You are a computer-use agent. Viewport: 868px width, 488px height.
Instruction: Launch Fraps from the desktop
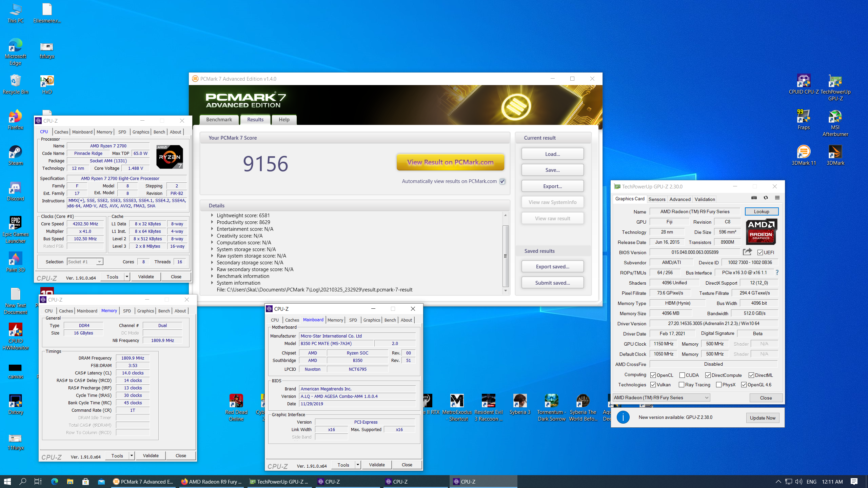804,120
